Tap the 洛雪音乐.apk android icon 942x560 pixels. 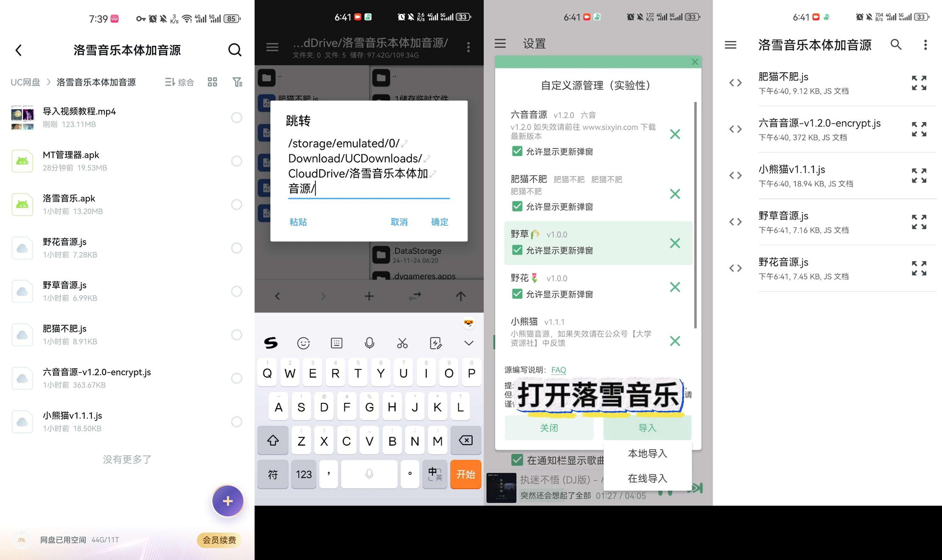[22, 204]
